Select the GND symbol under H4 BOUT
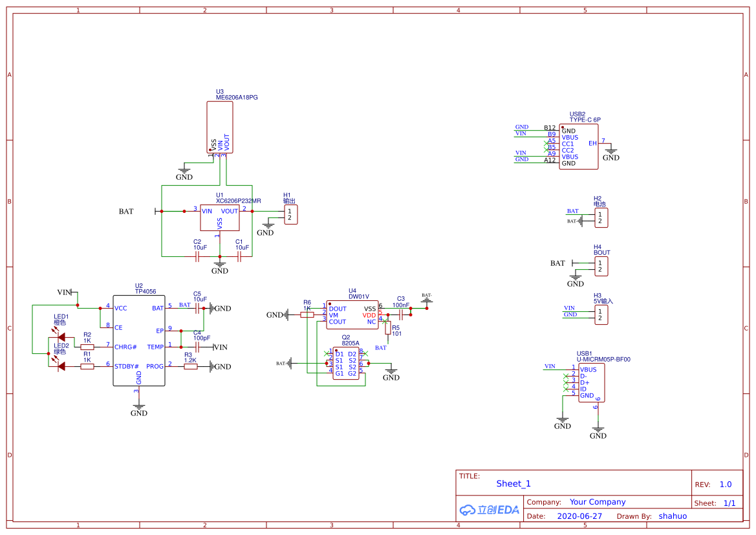 point(575,280)
